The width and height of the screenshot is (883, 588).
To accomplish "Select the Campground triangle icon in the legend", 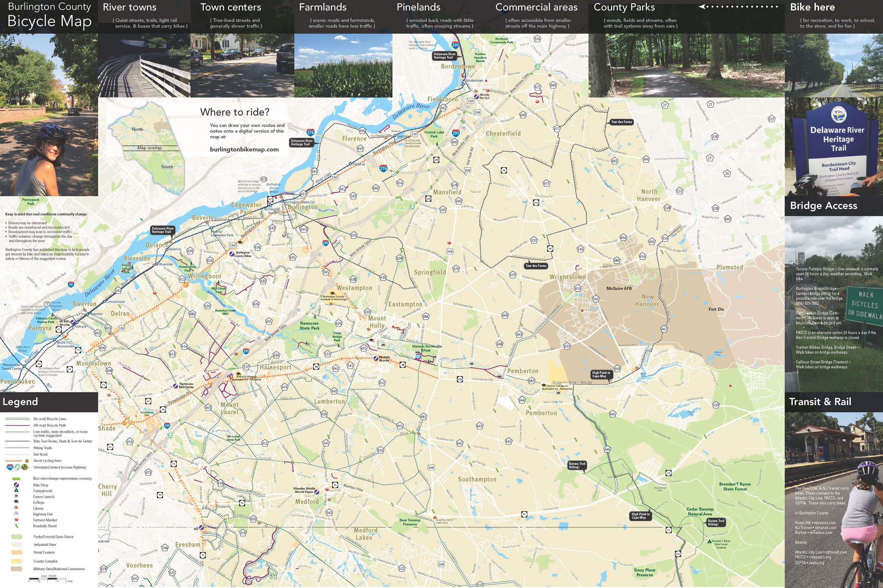I will coord(17,491).
